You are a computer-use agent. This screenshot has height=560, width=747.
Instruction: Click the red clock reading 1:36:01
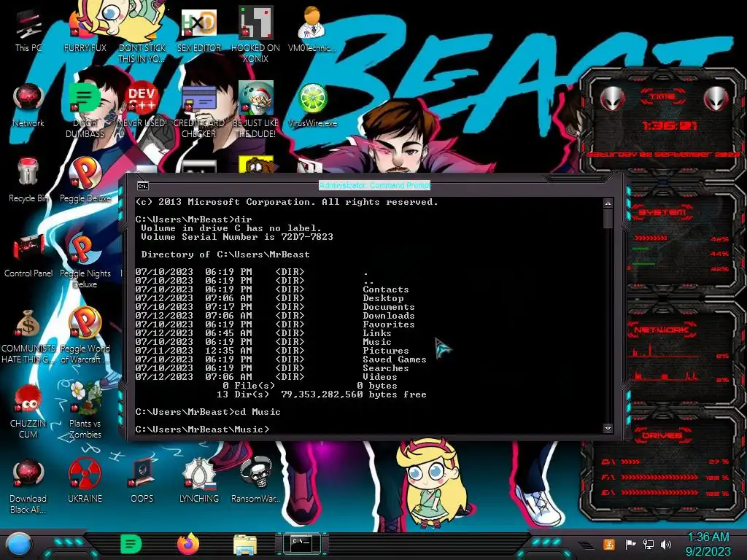pyautogui.click(x=670, y=125)
